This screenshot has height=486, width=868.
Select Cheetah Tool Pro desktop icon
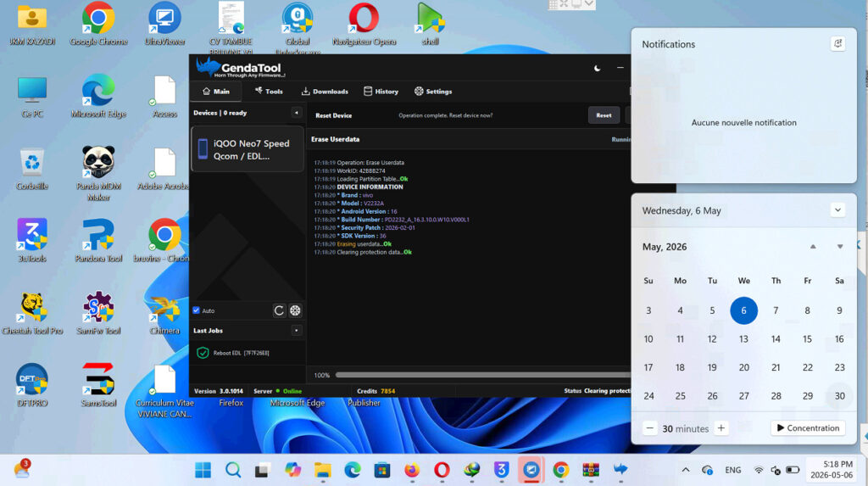[x=32, y=314]
